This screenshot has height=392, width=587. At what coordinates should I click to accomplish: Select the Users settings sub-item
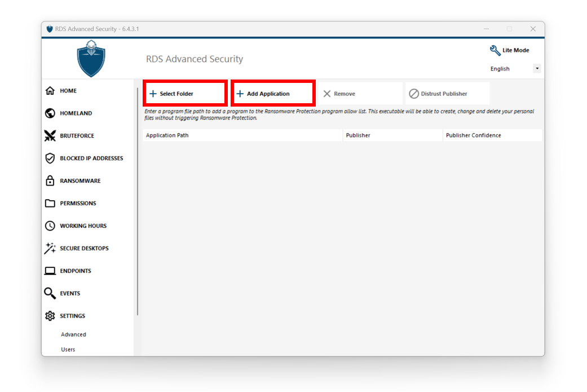(x=68, y=349)
